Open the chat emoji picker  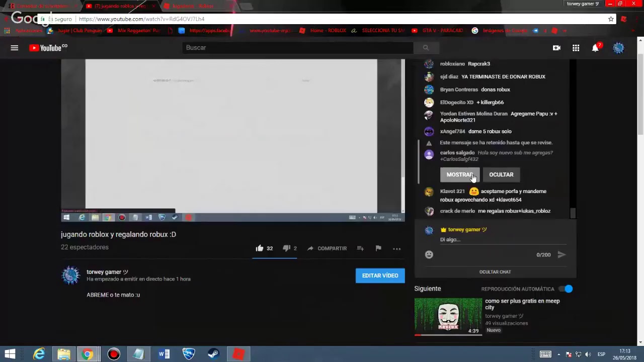(x=429, y=255)
